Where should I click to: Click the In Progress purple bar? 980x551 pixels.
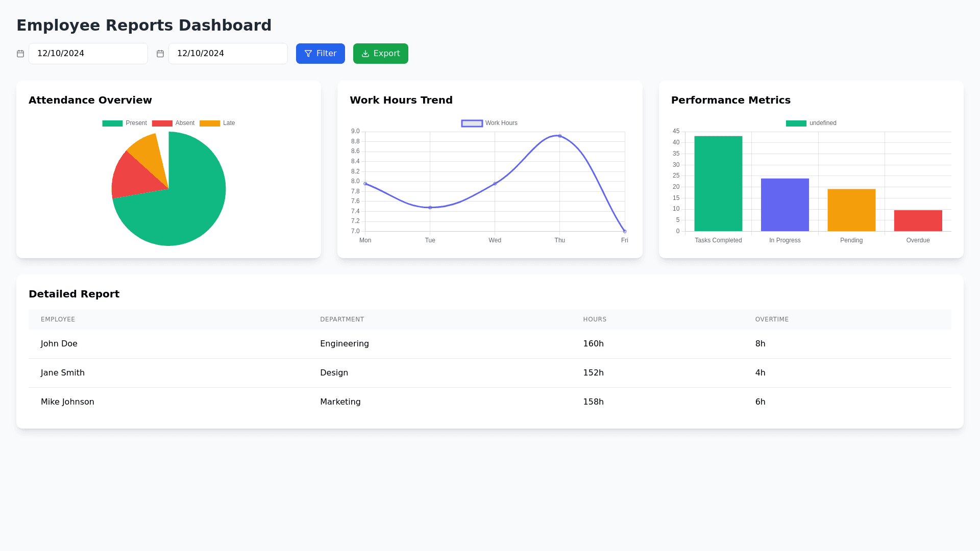point(785,205)
